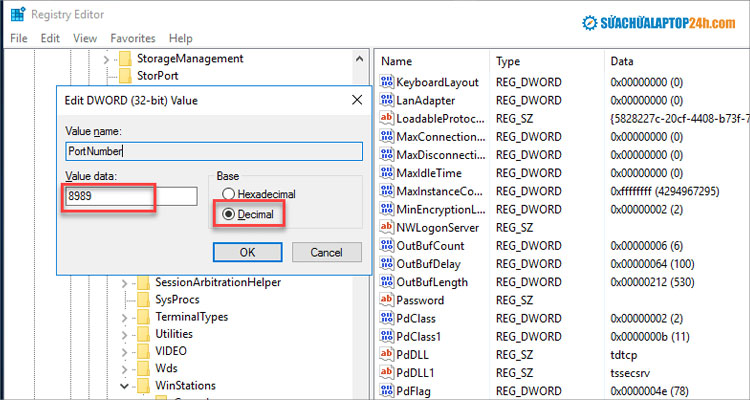Open the View menu
This screenshot has width=750, height=400.
point(85,38)
